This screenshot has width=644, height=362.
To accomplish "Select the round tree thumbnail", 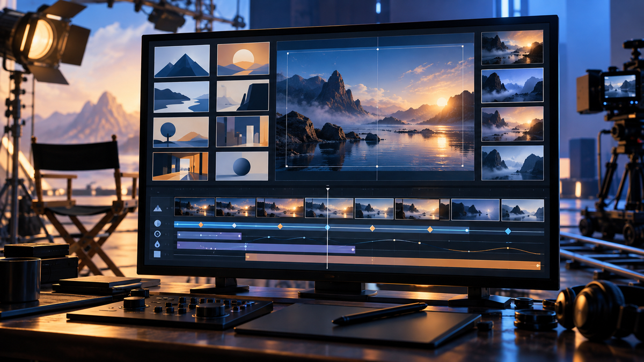I will 180,132.
